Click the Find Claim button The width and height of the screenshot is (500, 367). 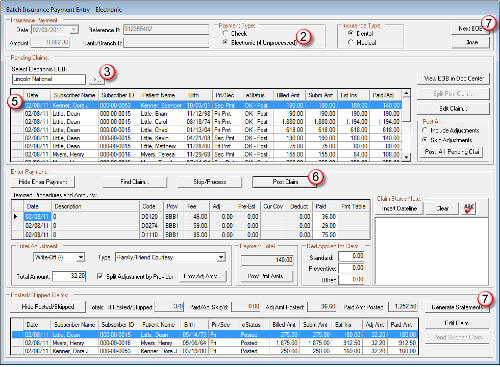(134, 182)
